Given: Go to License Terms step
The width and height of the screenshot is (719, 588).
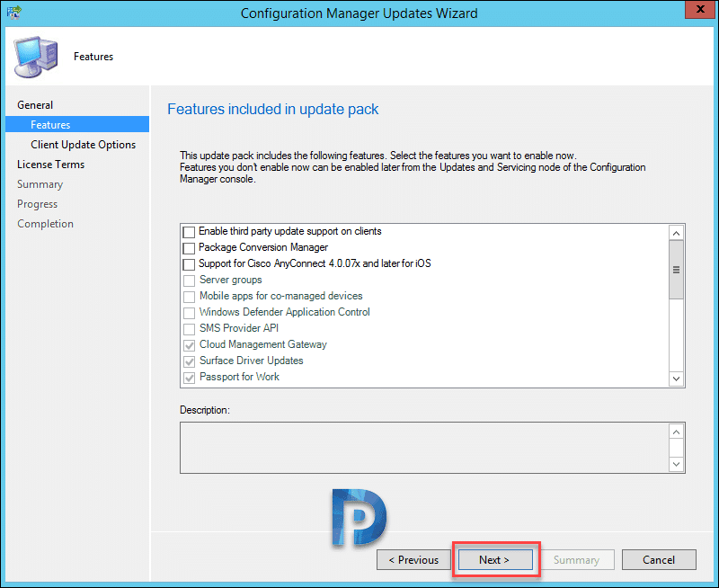Looking at the screenshot, I should [x=50, y=165].
